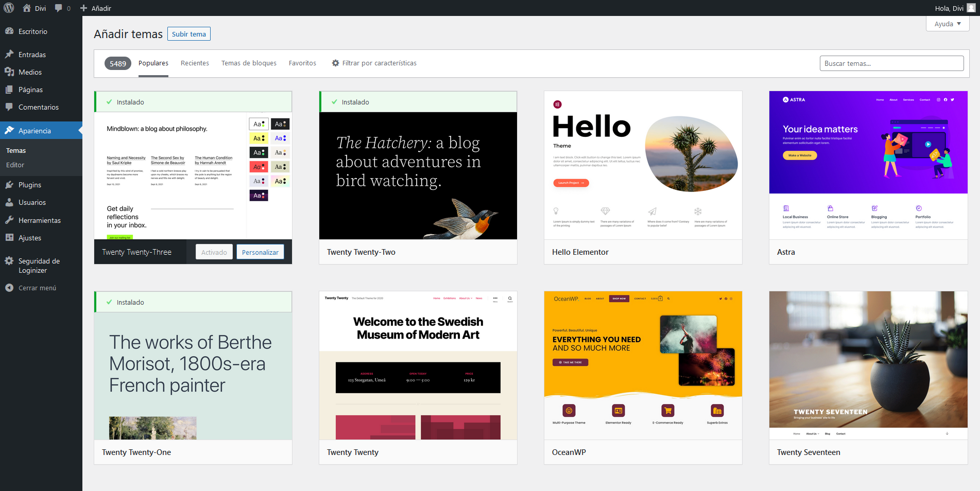Open the Herramientas menu
The image size is (980, 491).
[41, 220]
